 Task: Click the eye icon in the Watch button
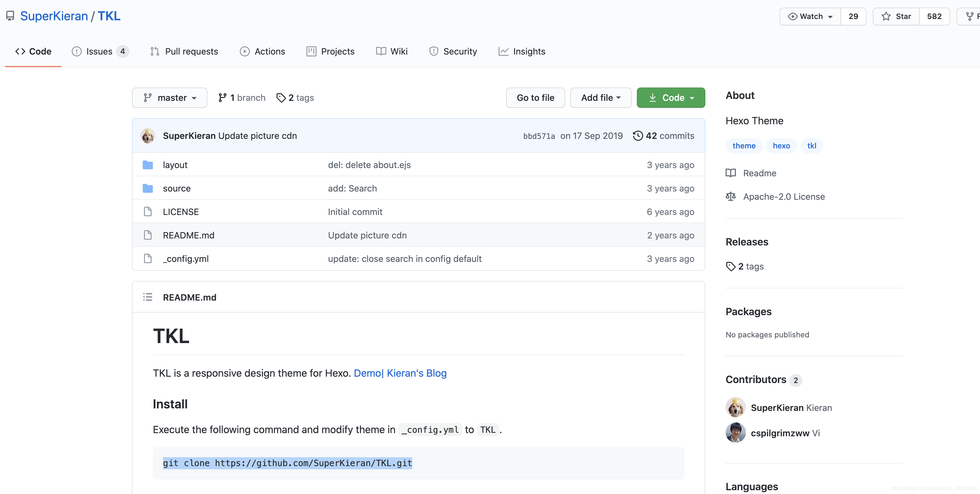(x=793, y=16)
